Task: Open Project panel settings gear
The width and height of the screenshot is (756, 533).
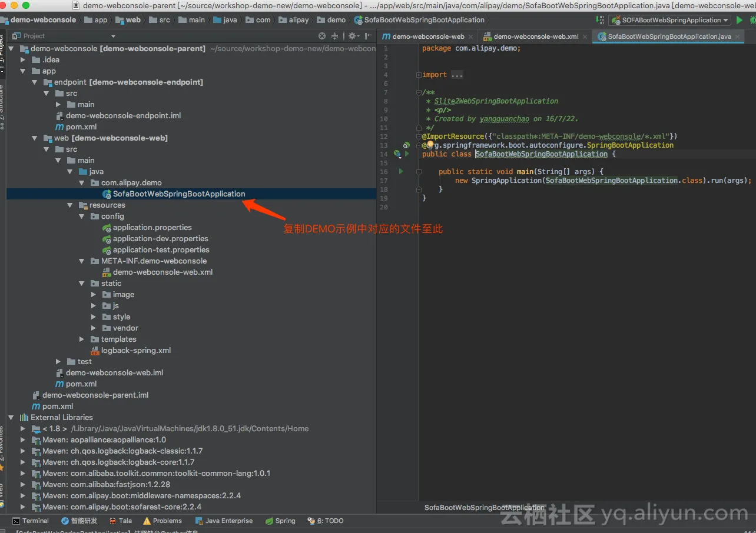Action: [353, 36]
